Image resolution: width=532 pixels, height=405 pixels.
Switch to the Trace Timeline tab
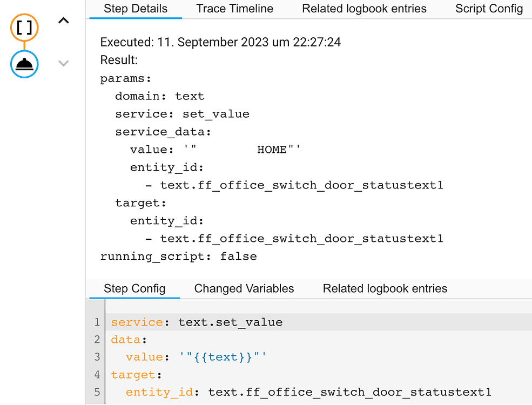pos(234,9)
